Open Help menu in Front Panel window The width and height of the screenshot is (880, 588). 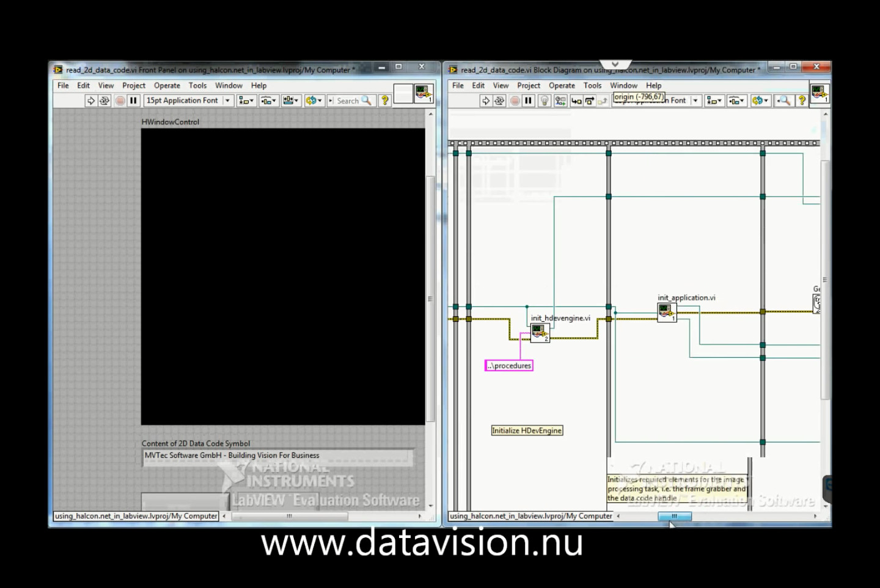258,85
